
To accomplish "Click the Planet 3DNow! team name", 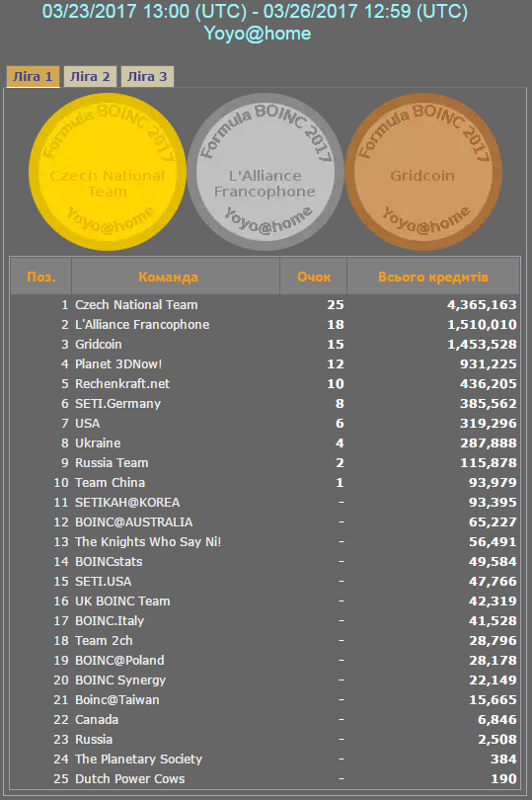I will point(118,363).
